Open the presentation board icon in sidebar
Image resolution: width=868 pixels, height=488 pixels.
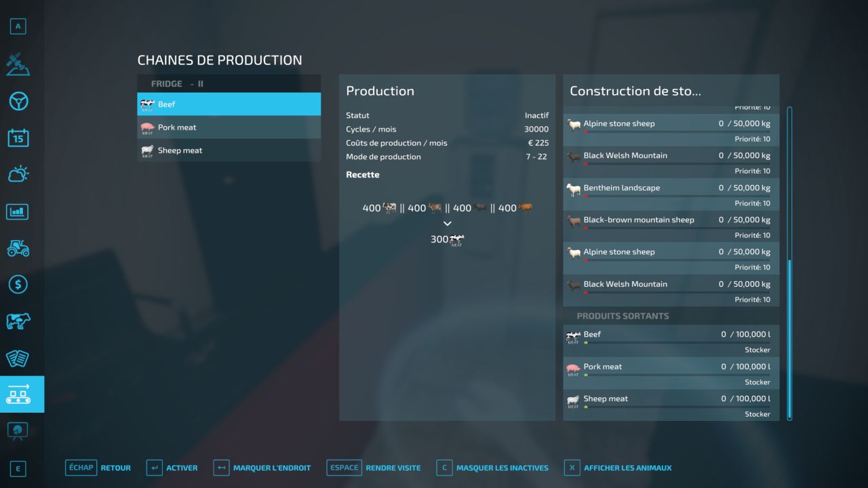pos(18,430)
